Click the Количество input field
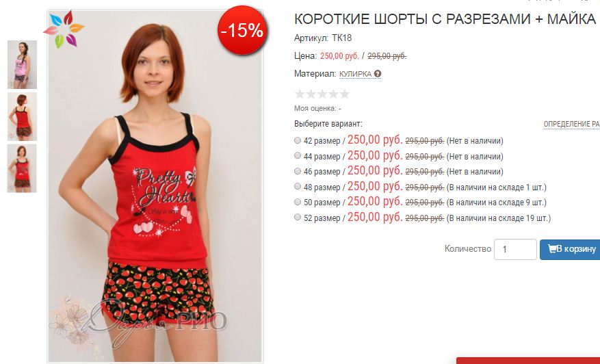 (x=515, y=249)
